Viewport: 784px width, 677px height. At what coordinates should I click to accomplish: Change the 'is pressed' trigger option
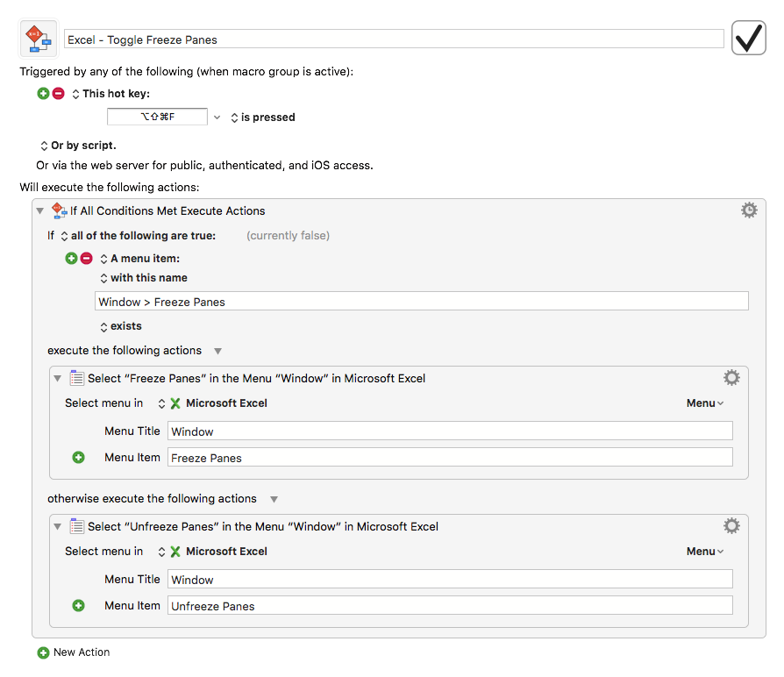[263, 118]
